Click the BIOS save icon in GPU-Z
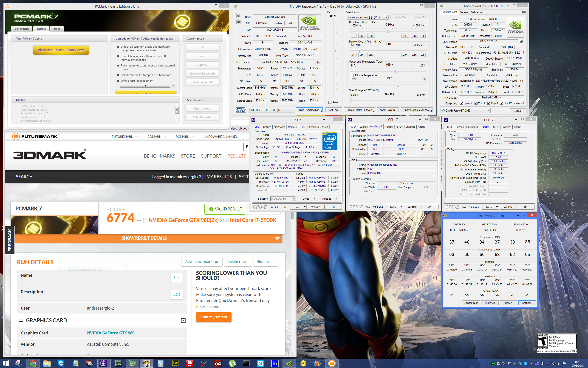The width and height of the screenshot is (588, 368). click(521, 41)
